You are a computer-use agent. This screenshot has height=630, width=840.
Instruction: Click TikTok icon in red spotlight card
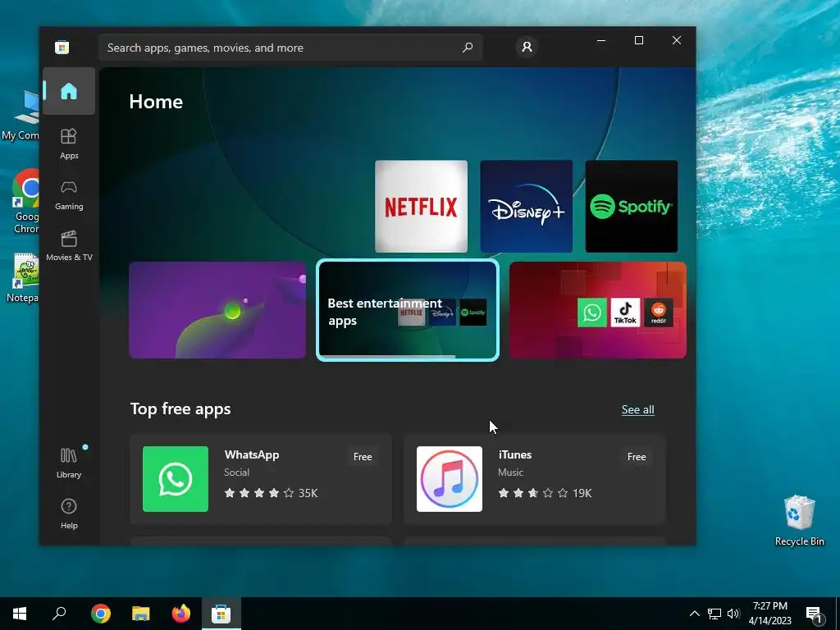[625, 313]
